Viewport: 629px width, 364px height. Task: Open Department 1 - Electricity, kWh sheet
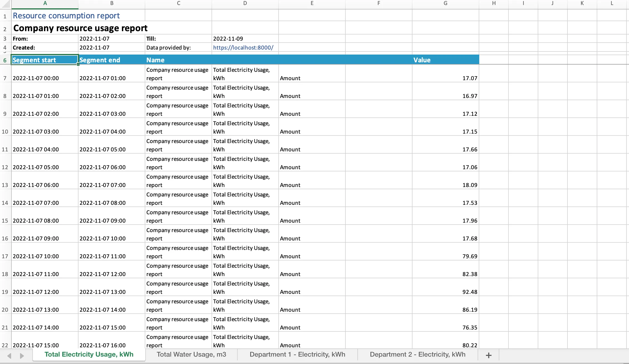coord(297,355)
